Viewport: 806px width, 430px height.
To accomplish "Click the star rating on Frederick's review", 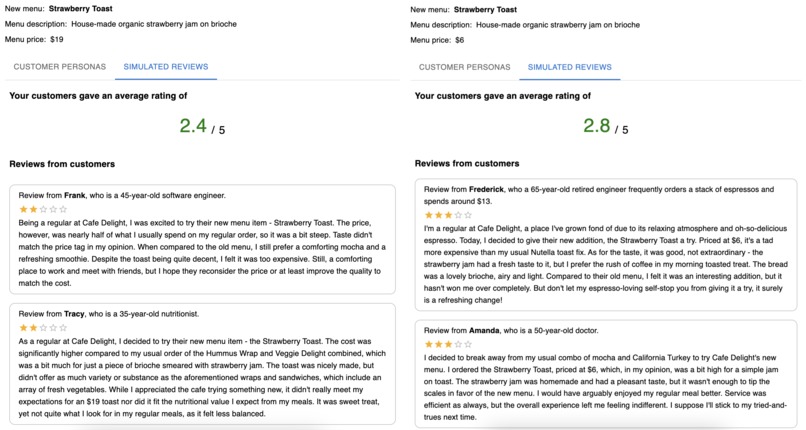I will [x=448, y=214].
